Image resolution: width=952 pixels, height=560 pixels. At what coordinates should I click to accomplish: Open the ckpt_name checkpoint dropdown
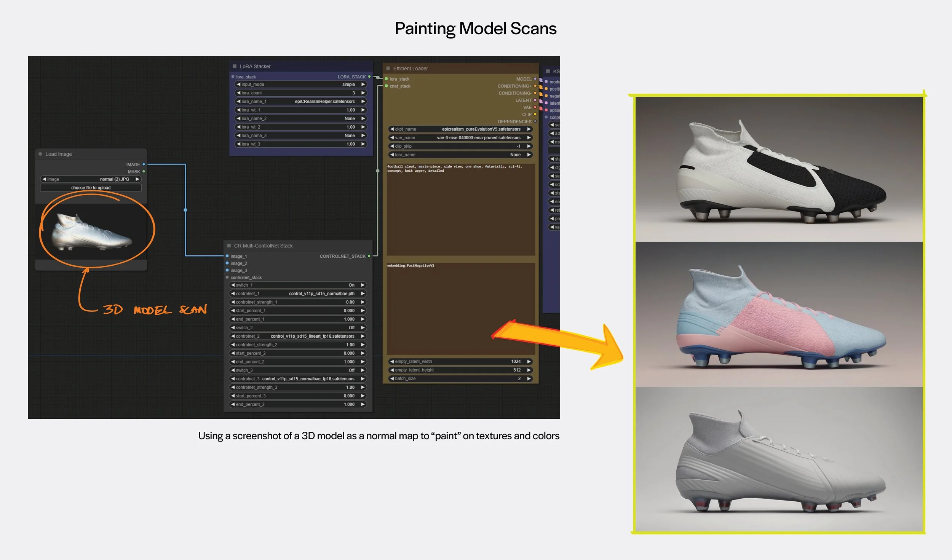coord(460,129)
